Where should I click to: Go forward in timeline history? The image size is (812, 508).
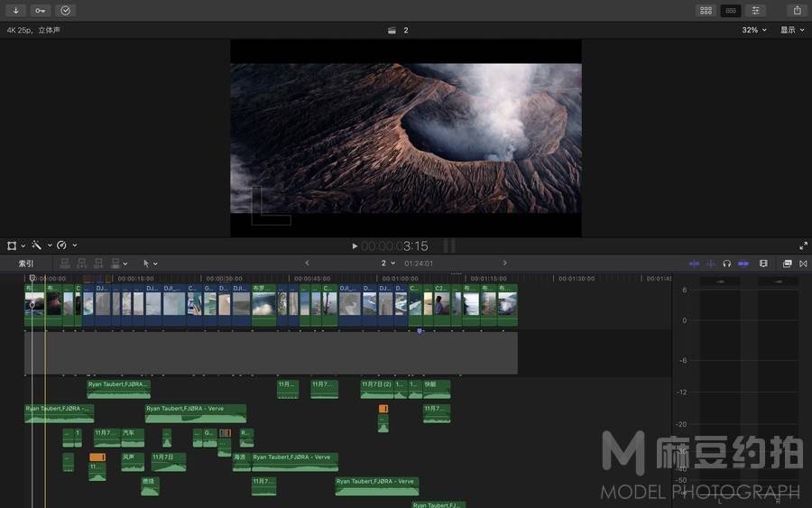(505, 263)
